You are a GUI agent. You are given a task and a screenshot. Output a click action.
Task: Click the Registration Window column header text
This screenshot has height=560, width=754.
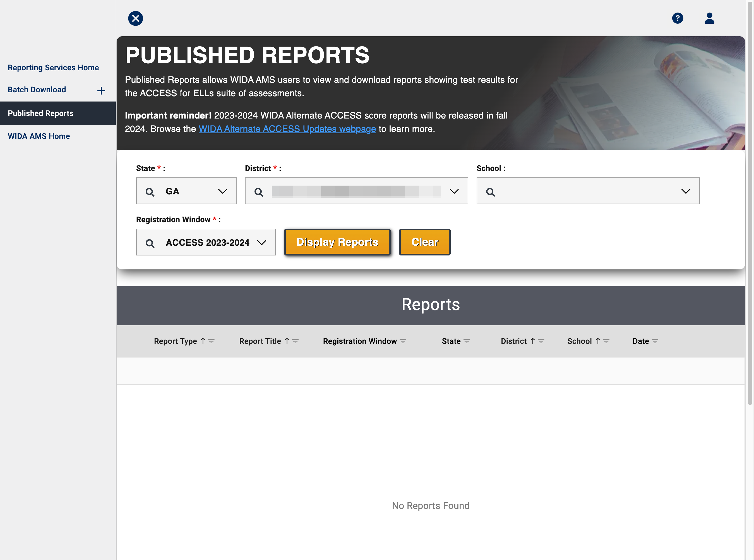pos(360,341)
